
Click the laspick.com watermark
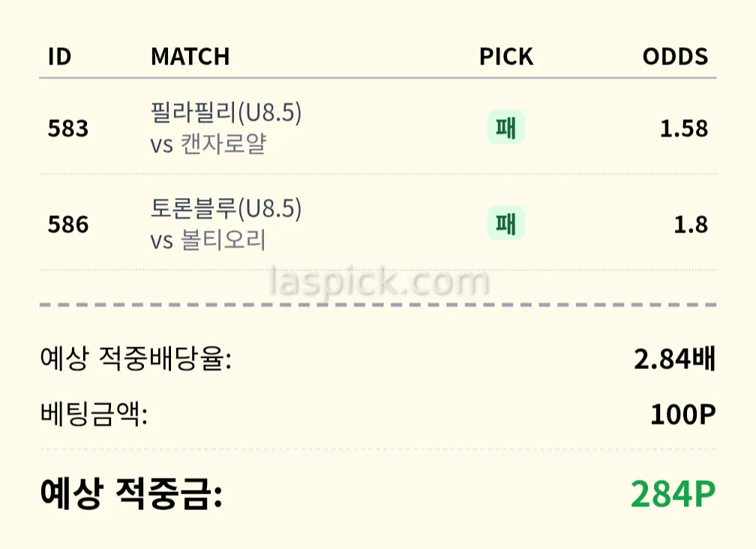tap(379, 283)
